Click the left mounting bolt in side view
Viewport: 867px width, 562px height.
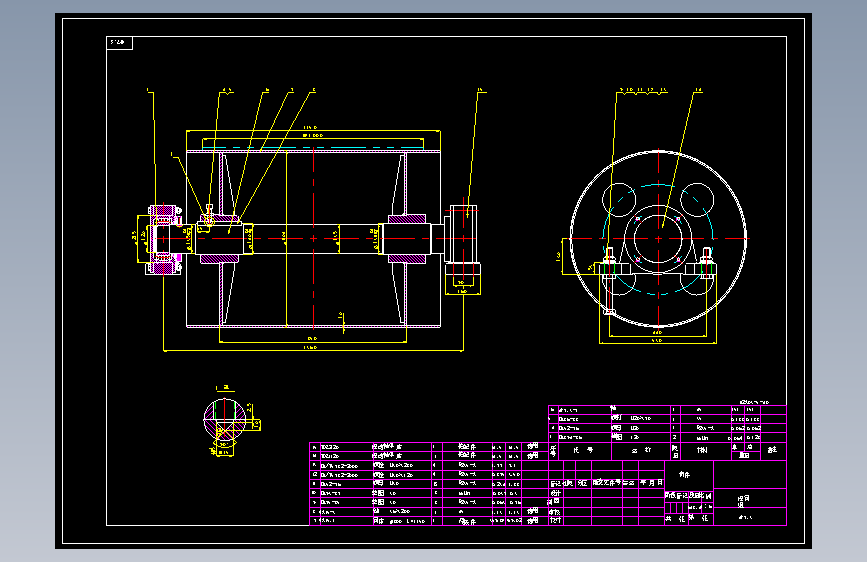(x=610, y=282)
